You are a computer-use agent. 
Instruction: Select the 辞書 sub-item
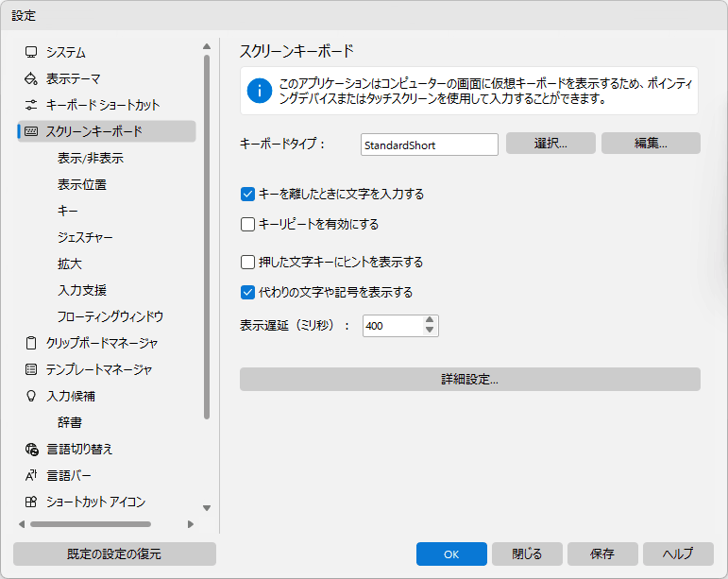click(x=70, y=422)
